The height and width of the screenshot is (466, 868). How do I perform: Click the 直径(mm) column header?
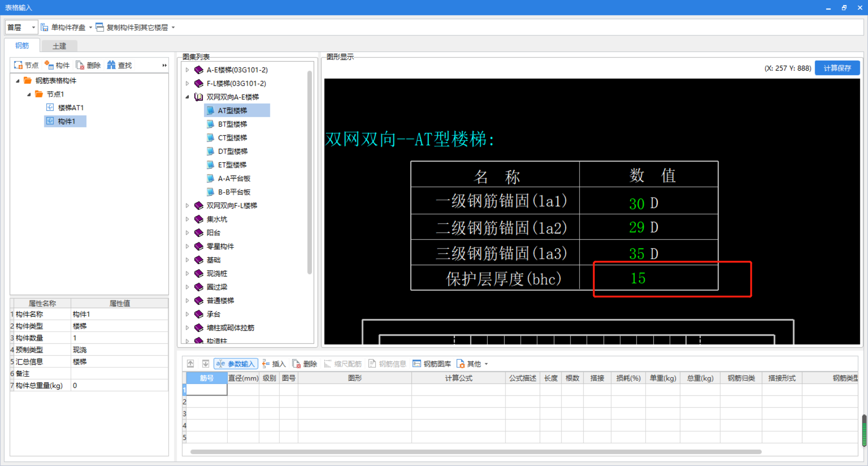click(243, 378)
